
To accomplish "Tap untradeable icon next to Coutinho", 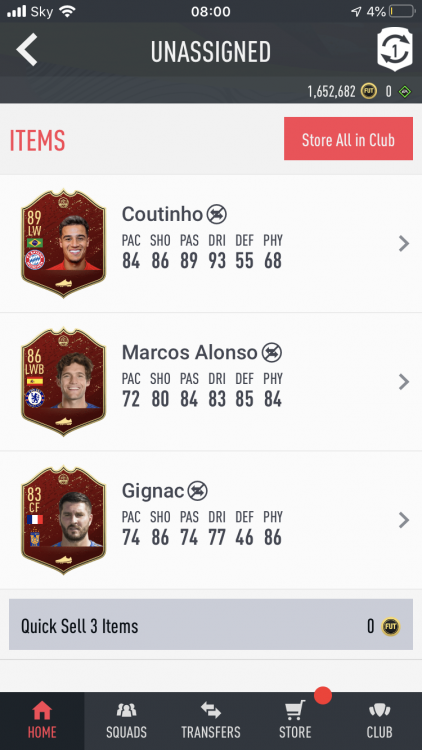I will tap(217, 214).
